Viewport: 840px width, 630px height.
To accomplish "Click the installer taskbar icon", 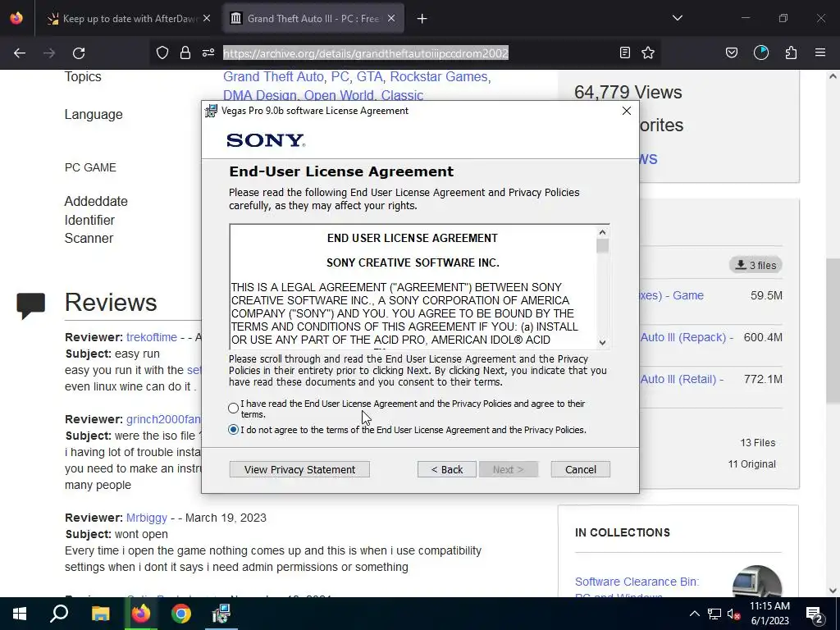I will point(221,614).
